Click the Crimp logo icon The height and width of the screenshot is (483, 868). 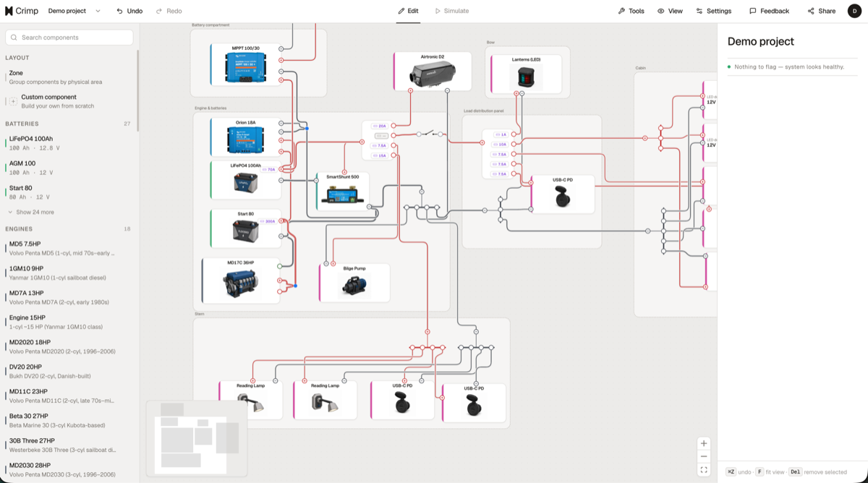pos(9,11)
